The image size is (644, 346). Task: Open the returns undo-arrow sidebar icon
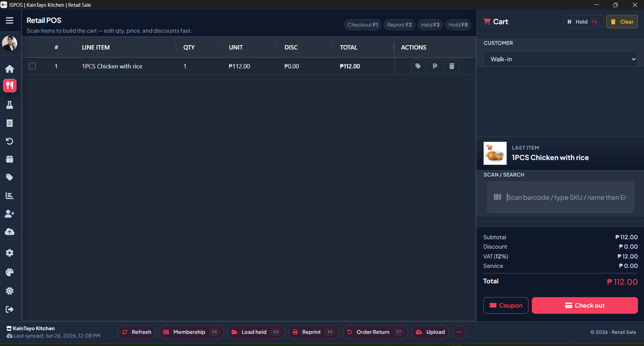pos(9,141)
